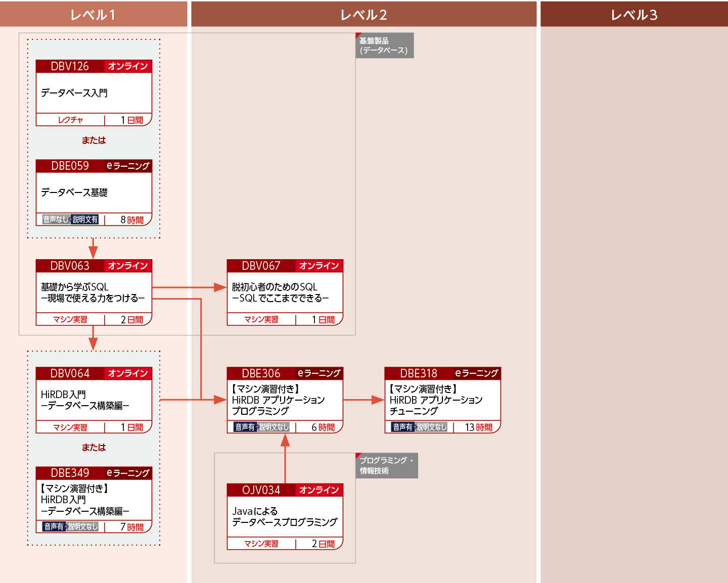Click the eラーニング badge on DBE318

(477, 373)
